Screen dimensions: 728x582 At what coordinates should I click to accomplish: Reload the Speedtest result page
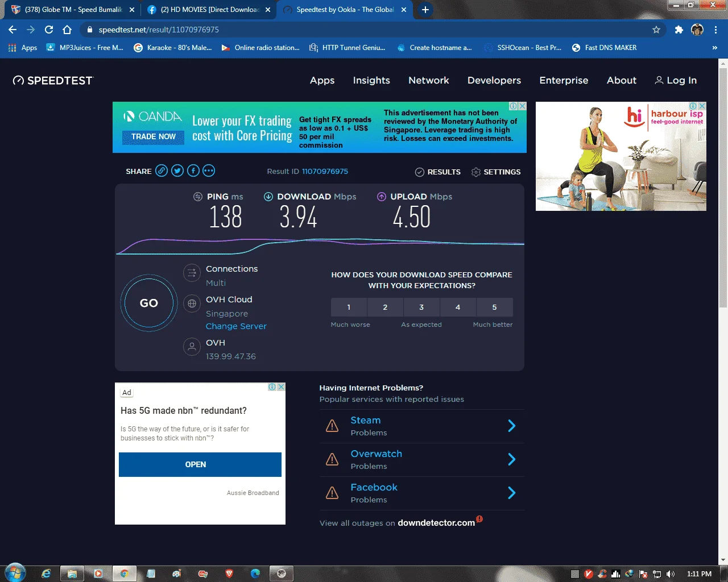[x=49, y=30]
